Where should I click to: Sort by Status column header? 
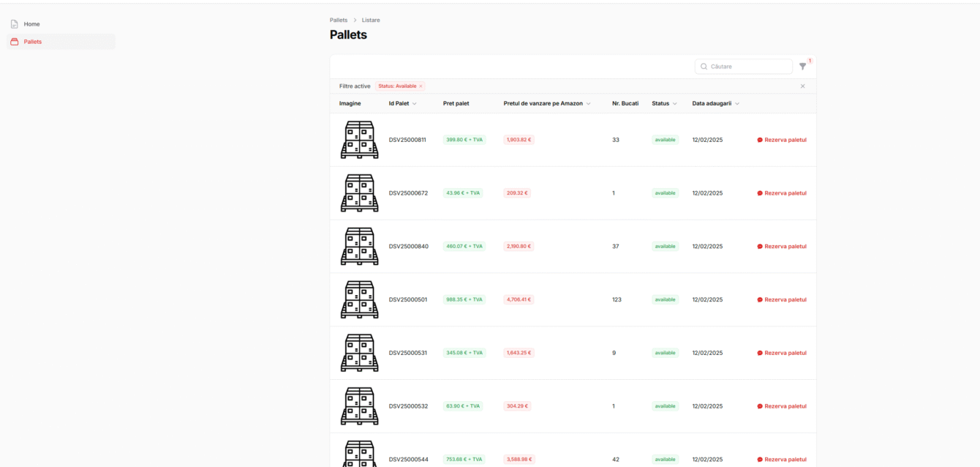[664, 103]
